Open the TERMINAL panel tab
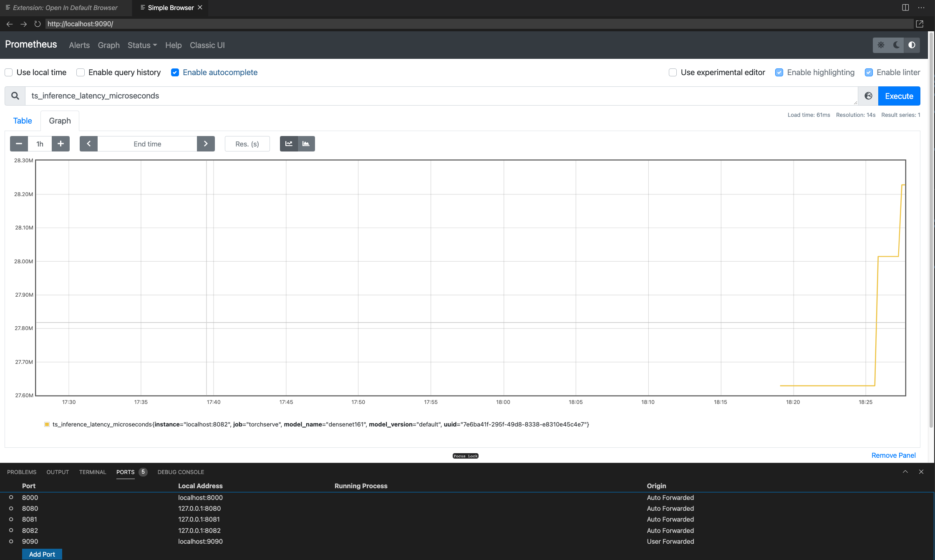The image size is (935, 560). 92,472
